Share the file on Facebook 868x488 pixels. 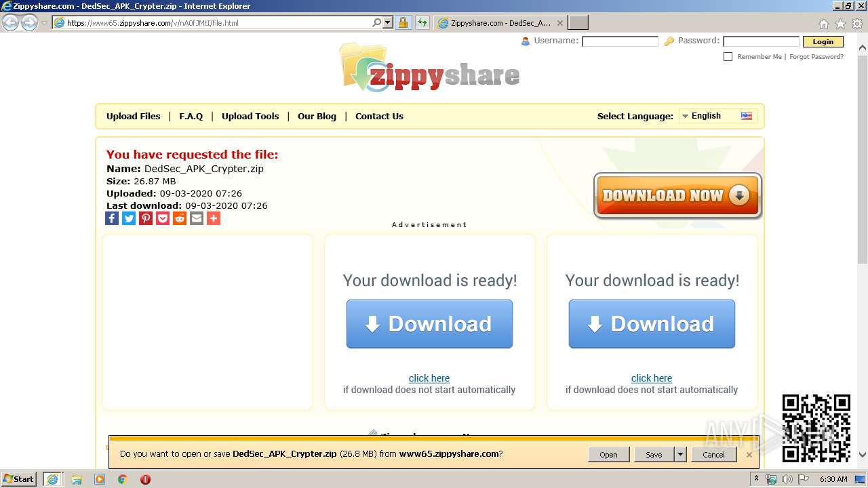click(112, 218)
